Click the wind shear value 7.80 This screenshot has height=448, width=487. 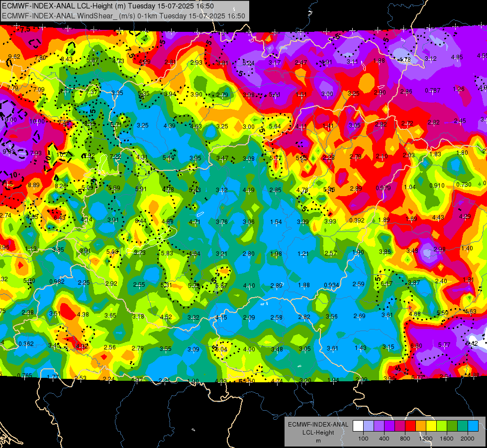coord(40,58)
